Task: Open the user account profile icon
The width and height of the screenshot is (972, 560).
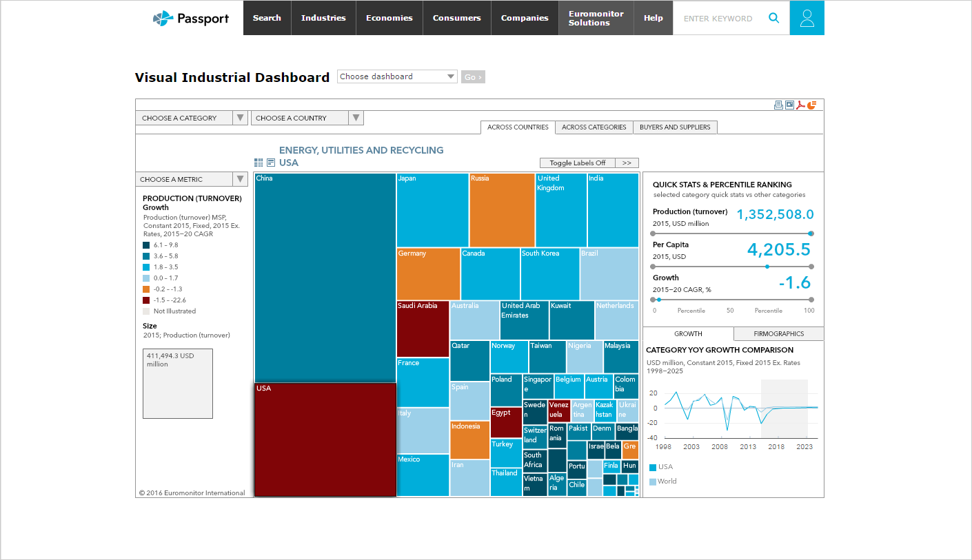Action: pos(807,18)
